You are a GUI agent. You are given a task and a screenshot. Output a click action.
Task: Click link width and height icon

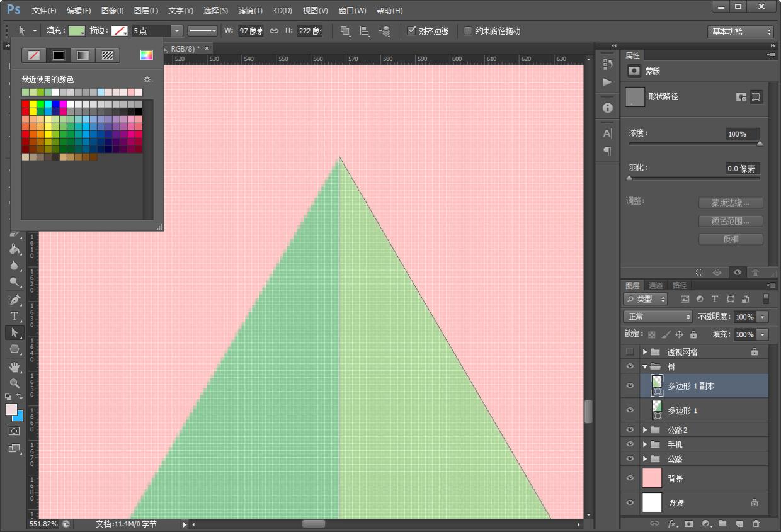coord(274,31)
